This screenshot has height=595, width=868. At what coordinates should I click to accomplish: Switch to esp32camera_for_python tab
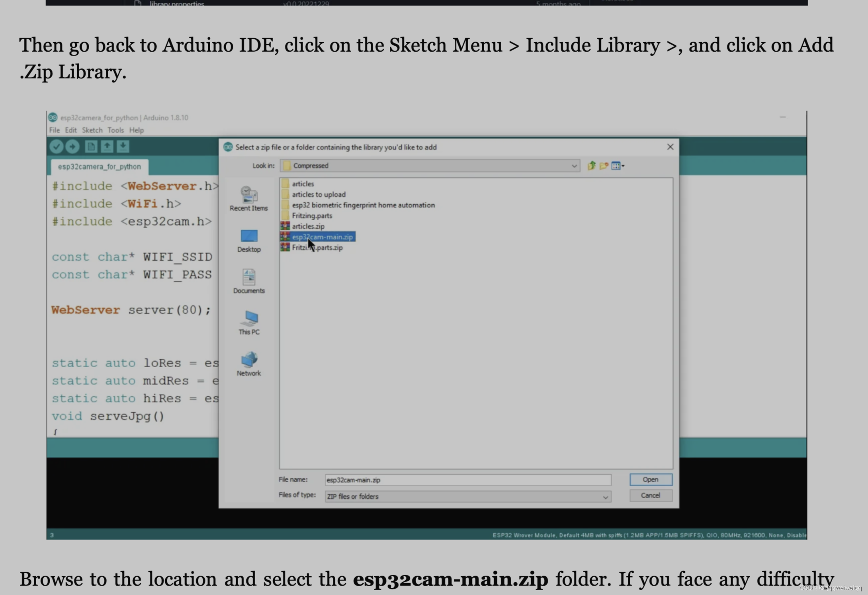[99, 166]
